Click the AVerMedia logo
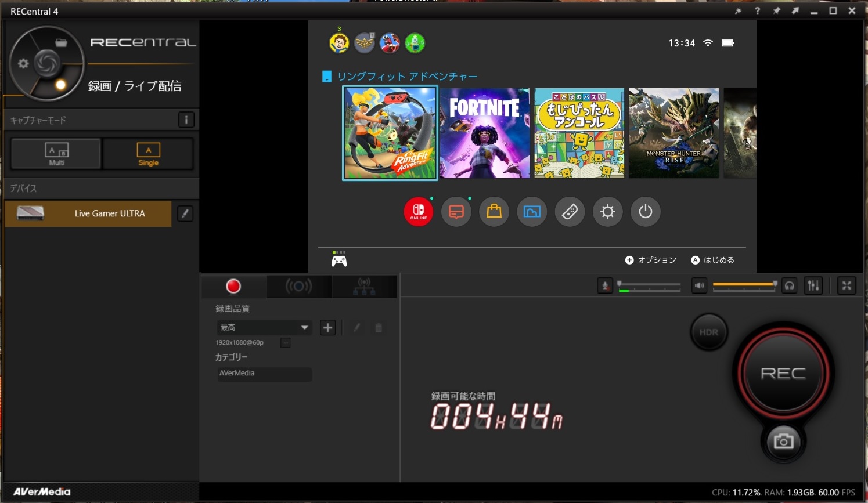This screenshot has height=503, width=868. [42, 492]
